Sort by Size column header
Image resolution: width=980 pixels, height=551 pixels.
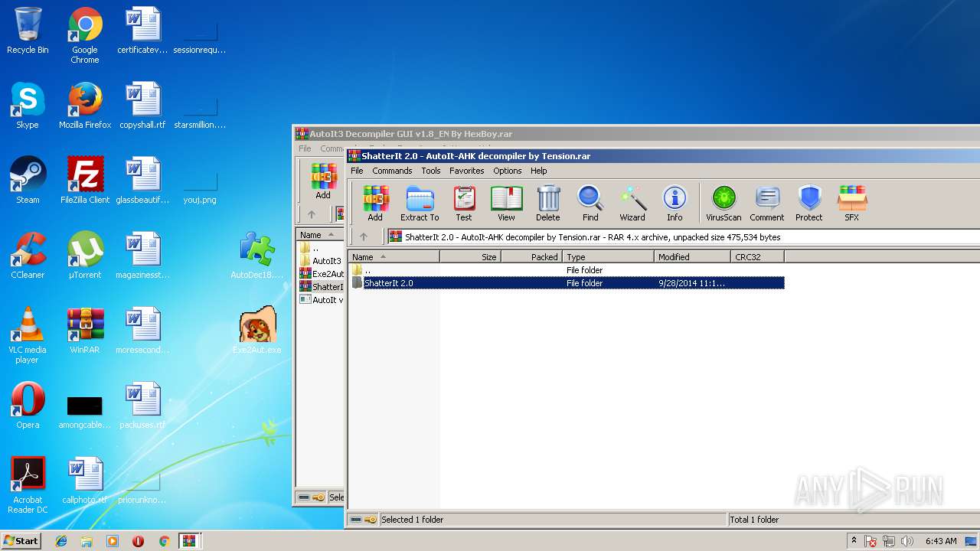[x=470, y=257]
